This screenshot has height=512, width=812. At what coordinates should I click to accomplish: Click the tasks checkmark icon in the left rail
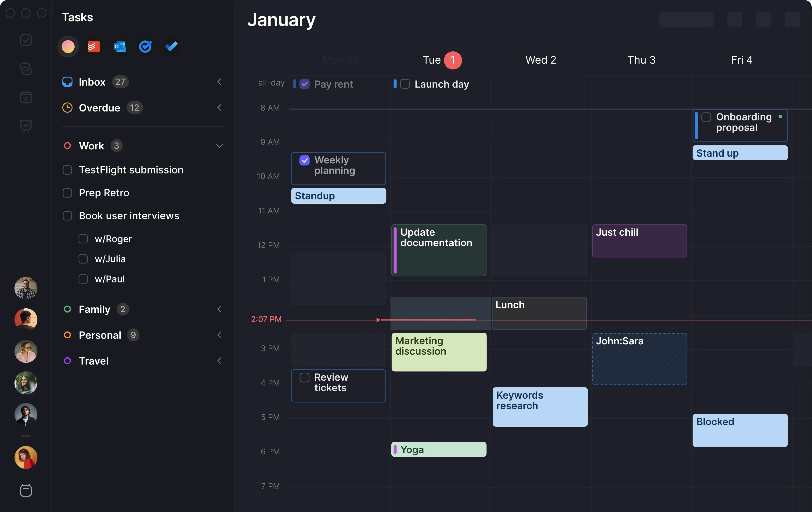[x=26, y=40]
